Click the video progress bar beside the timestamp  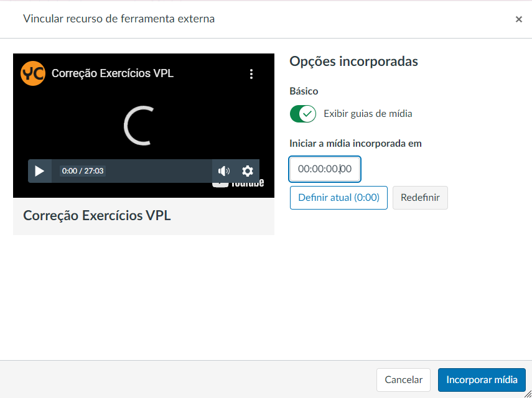pyautogui.click(x=159, y=171)
